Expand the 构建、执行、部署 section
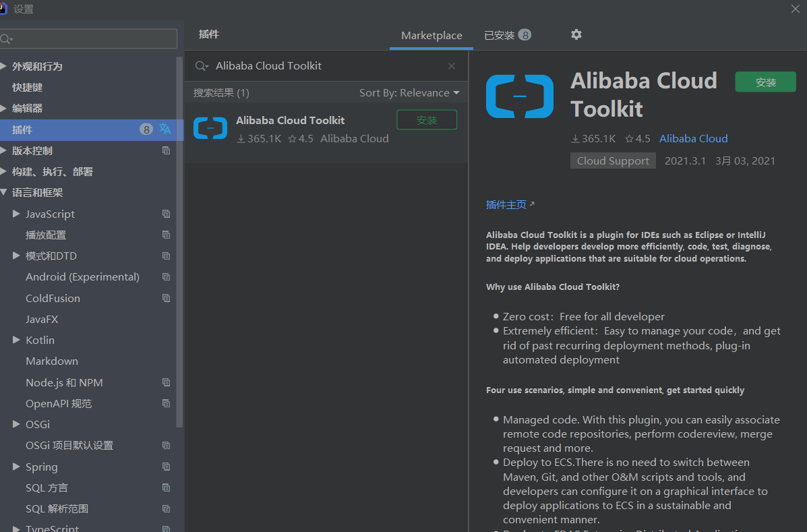807x532 pixels. (x=3, y=171)
